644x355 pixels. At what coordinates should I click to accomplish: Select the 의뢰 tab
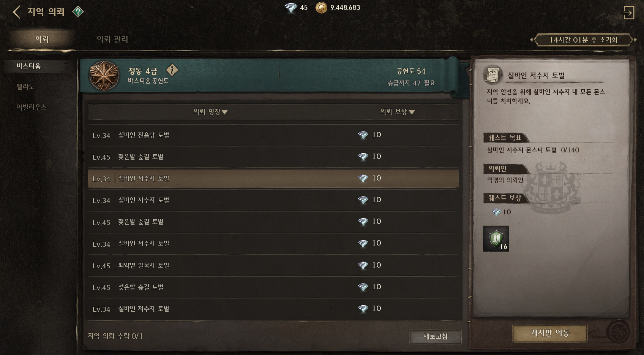coord(42,40)
